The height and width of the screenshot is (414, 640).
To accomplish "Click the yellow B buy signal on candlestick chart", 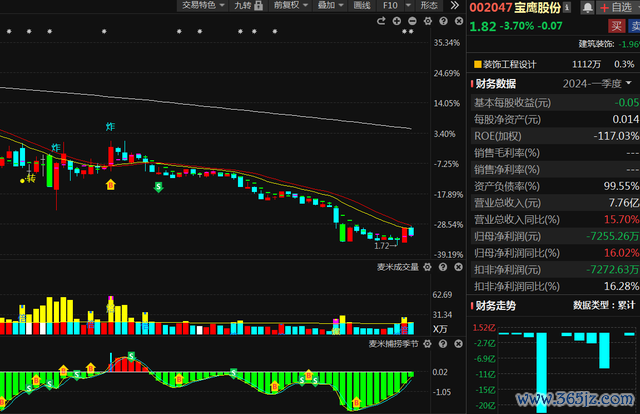I will pyautogui.click(x=111, y=185).
